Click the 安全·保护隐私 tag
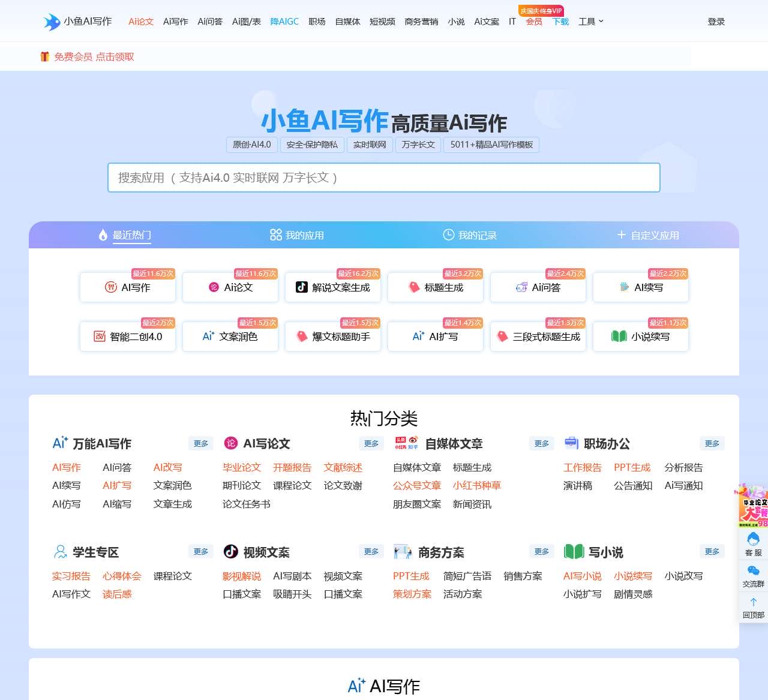768x700 pixels. point(312,145)
